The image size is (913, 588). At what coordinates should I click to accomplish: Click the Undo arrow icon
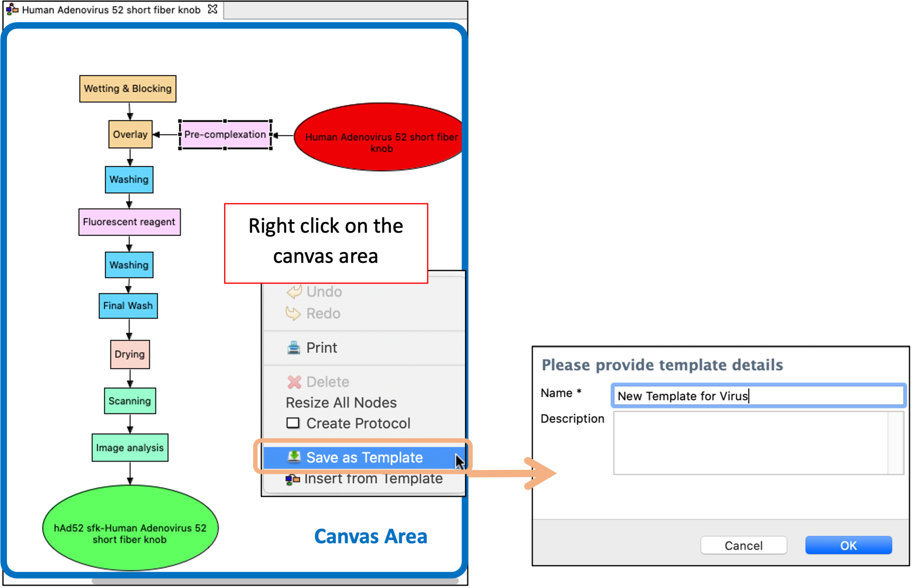pyautogui.click(x=294, y=292)
